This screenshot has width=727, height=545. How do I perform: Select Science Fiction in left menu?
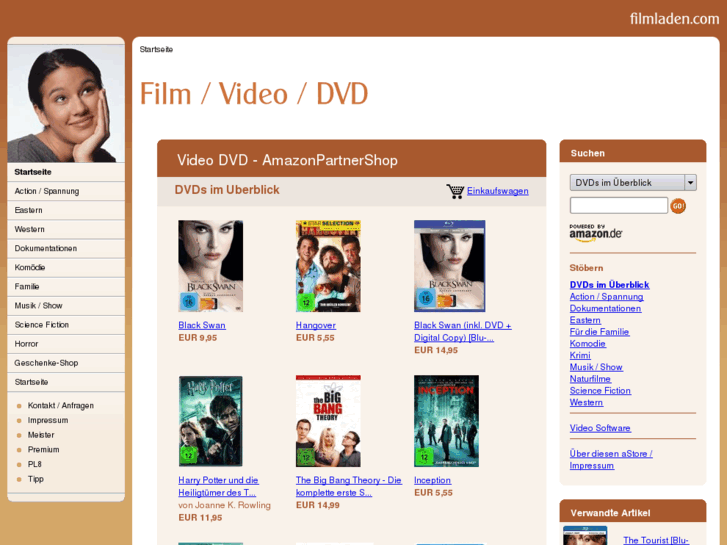66,325
